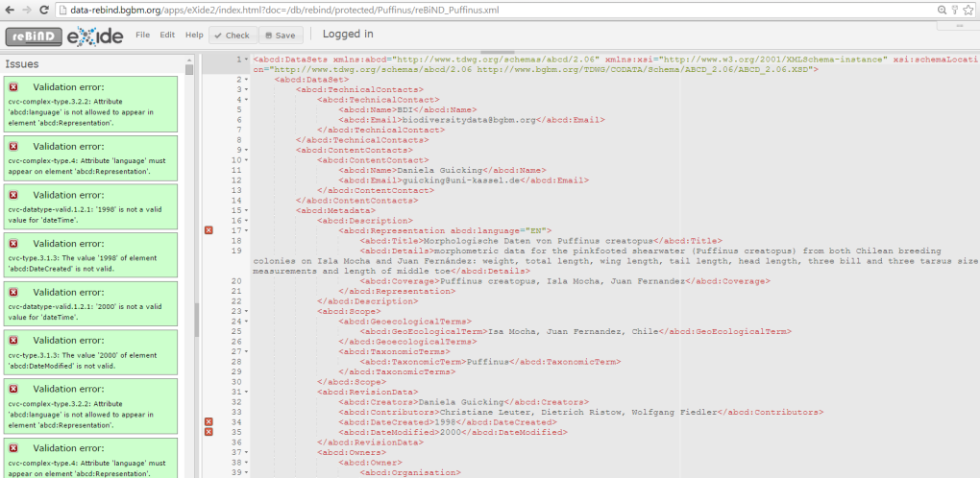Fold the RevisionData element at line 31

[x=246, y=392]
